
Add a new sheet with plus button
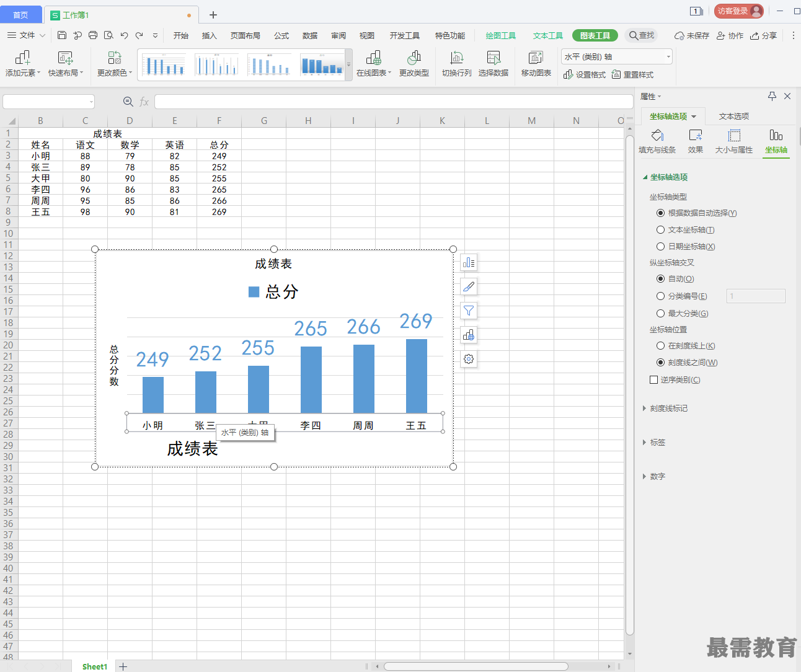click(123, 666)
